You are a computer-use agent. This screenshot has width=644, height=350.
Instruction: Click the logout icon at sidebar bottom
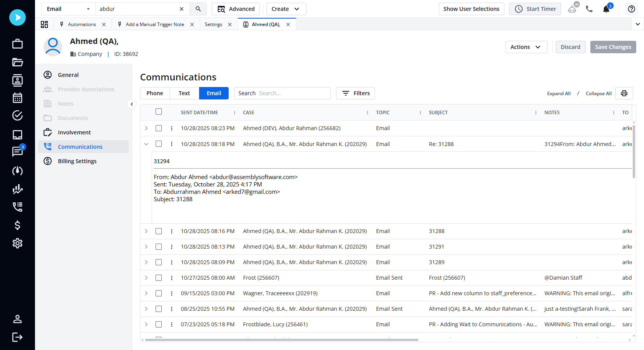click(x=17, y=337)
